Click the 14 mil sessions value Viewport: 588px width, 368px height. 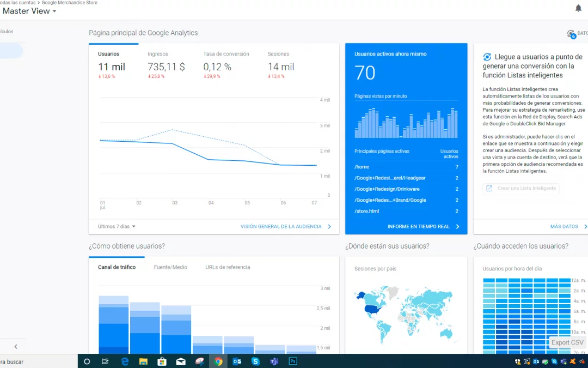[x=280, y=67]
